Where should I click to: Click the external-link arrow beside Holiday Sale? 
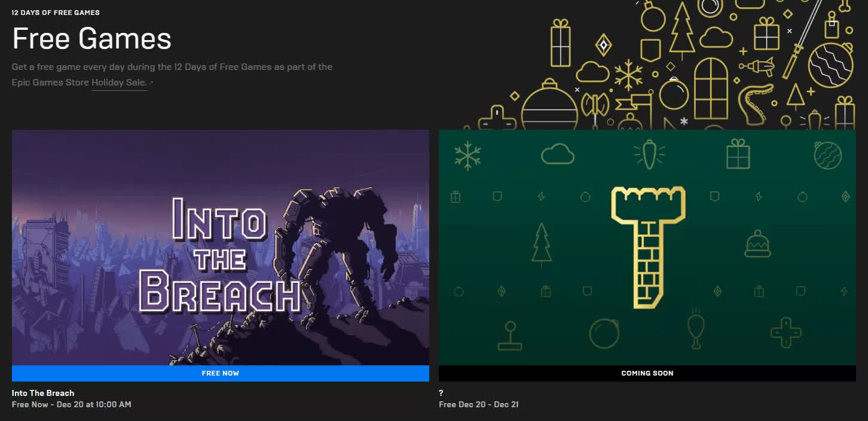pyautogui.click(x=152, y=83)
